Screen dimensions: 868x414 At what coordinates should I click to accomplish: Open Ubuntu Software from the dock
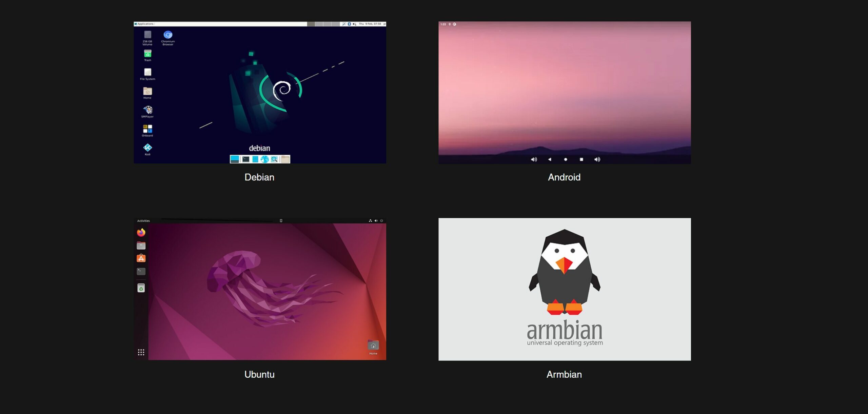click(141, 258)
